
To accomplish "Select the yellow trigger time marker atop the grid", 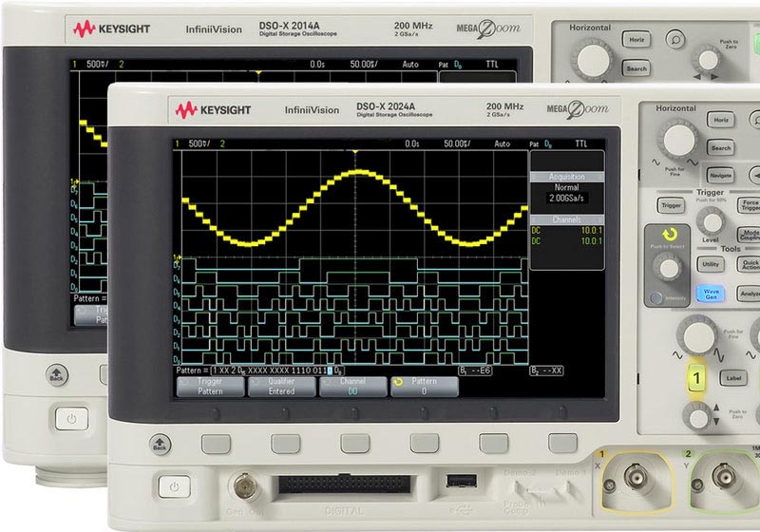I will coord(355,152).
